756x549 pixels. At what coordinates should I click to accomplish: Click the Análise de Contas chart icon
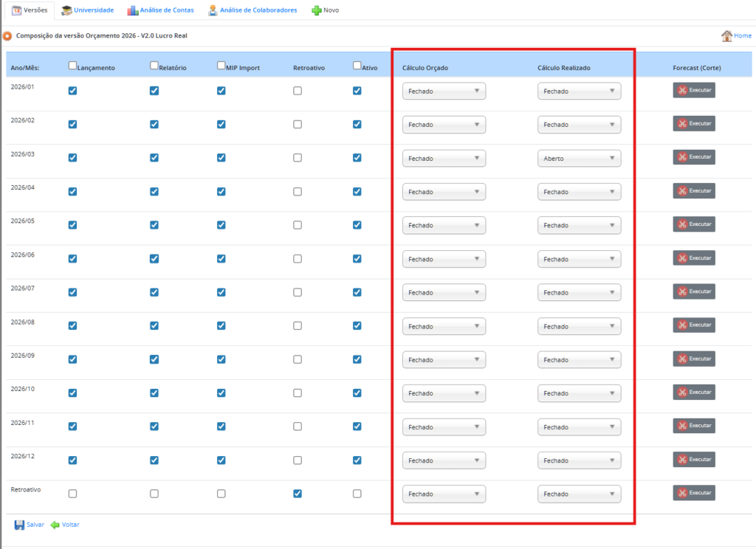(x=132, y=10)
